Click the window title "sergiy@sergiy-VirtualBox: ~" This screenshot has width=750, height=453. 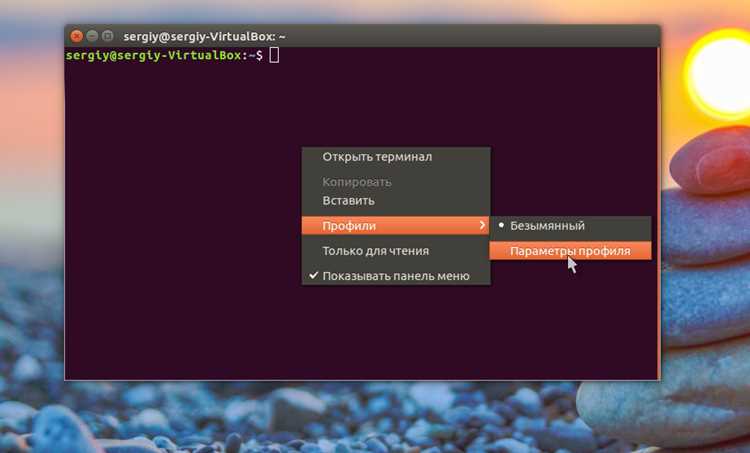204,36
